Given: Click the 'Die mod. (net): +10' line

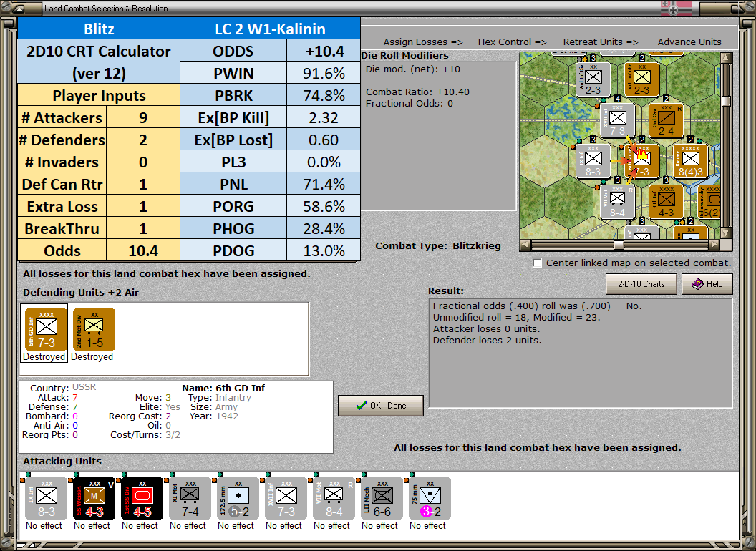Looking at the screenshot, I should 413,69.
